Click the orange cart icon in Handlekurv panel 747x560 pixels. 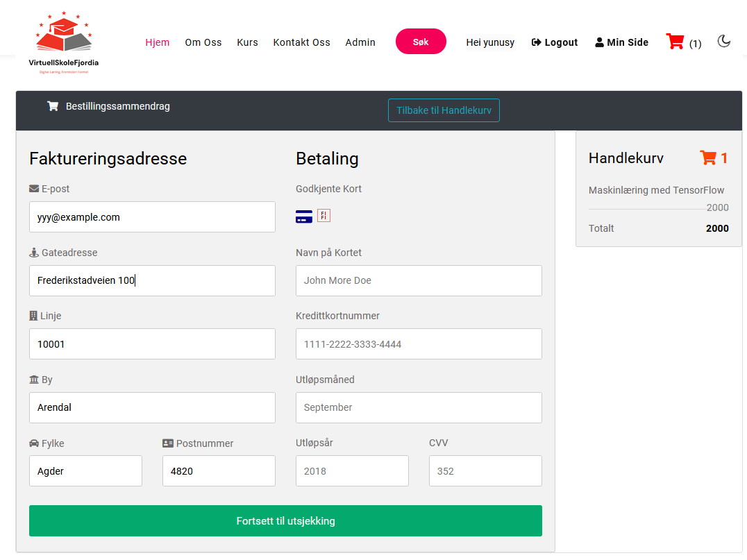[x=708, y=158]
